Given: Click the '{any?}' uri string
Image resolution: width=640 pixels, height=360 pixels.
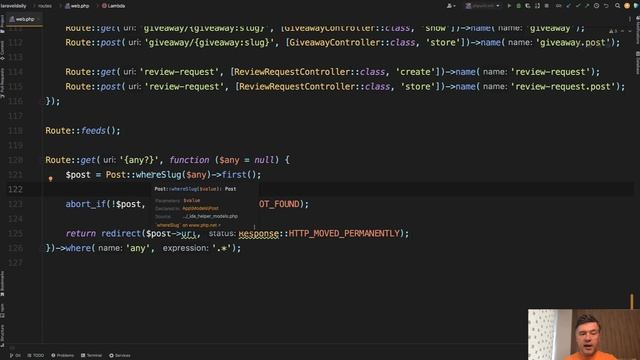Looking at the screenshot, I should (x=139, y=160).
